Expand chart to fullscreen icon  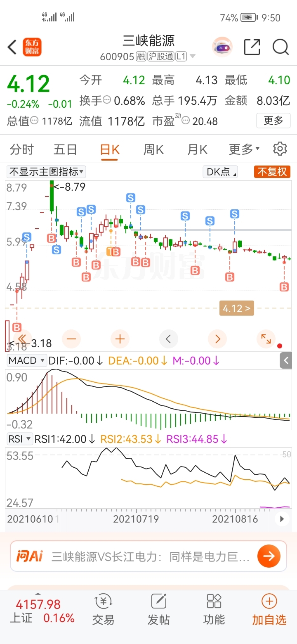[x=266, y=339]
